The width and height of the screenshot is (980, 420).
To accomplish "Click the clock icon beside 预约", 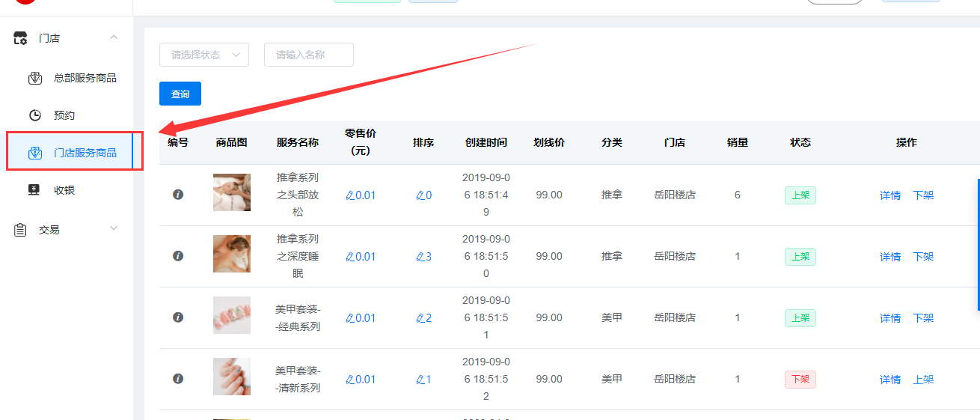I will tap(34, 115).
